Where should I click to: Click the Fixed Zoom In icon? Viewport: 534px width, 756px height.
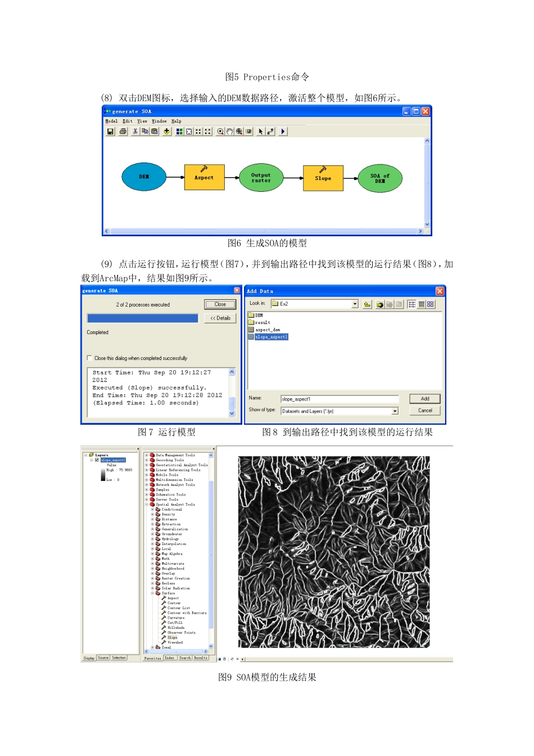198,132
